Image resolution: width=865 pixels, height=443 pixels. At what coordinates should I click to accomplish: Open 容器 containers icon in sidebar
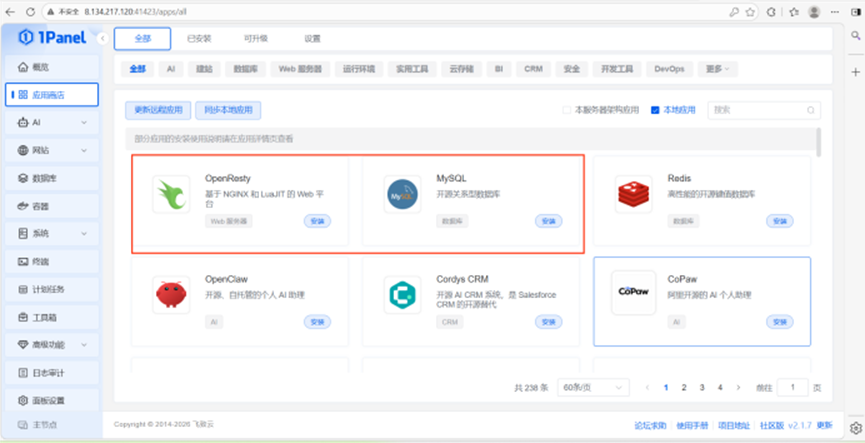click(23, 206)
